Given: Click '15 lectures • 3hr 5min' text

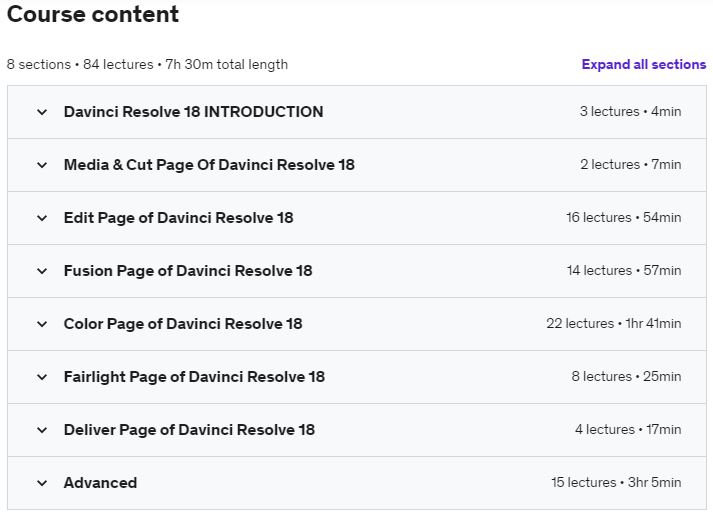Looking at the screenshot, I should (616, 482).
